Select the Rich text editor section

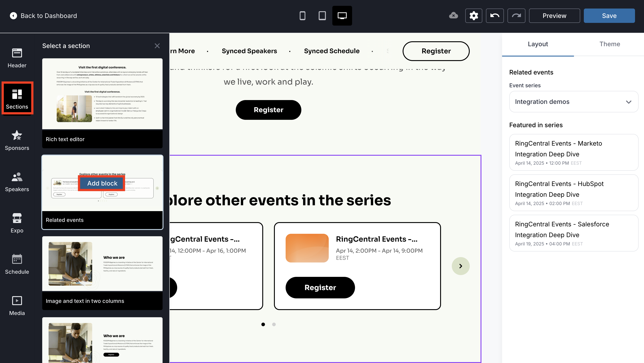(102, 103)
